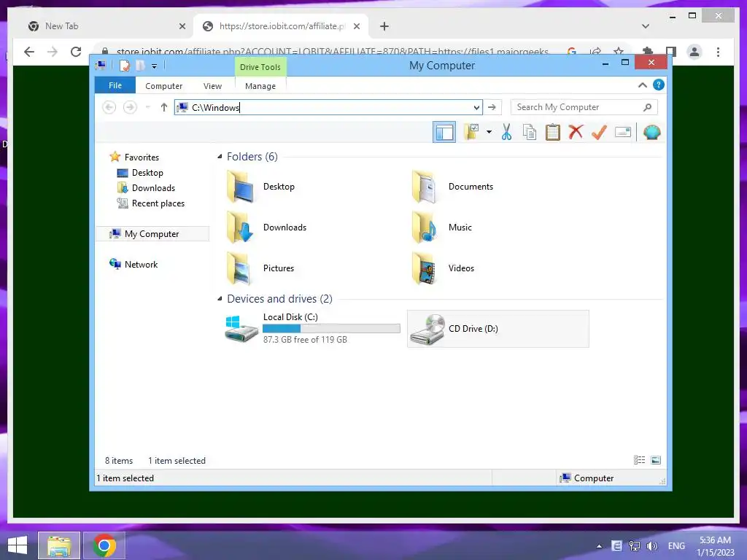Screen dimensions: 747x560
Task: Collapse the Devices and drives group
Action: coord(220,298)
